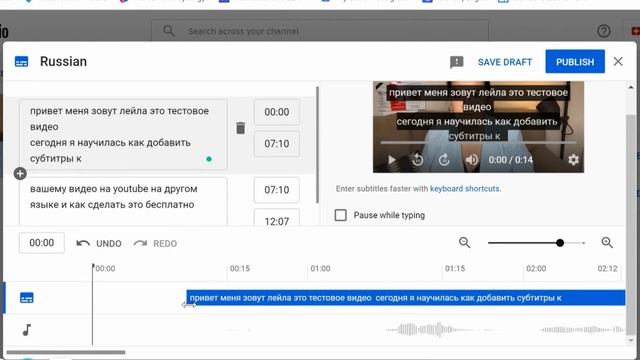Click the 01:00 mark on timeline ruler

(x=320, y=269)
